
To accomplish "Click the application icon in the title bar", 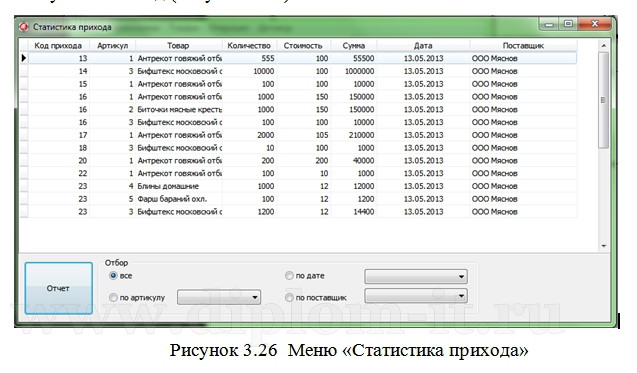I will (x=24, y=27).
